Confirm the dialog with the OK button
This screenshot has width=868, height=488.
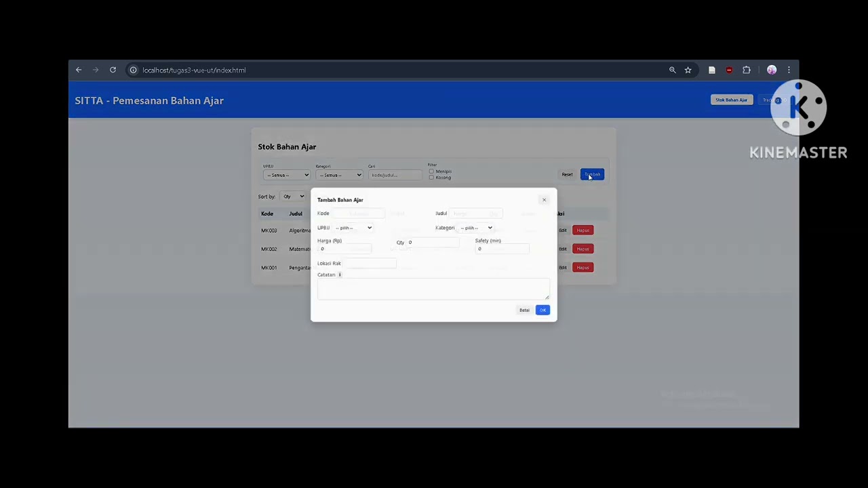(542, 310)
